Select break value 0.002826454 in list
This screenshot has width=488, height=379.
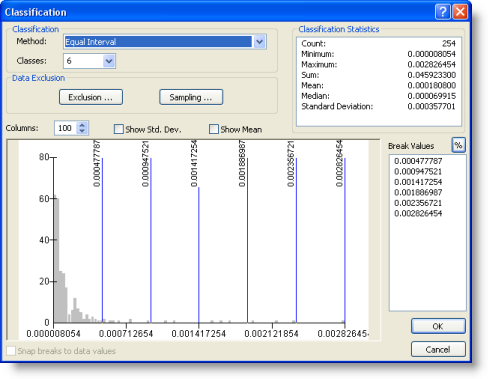point(418,213)
